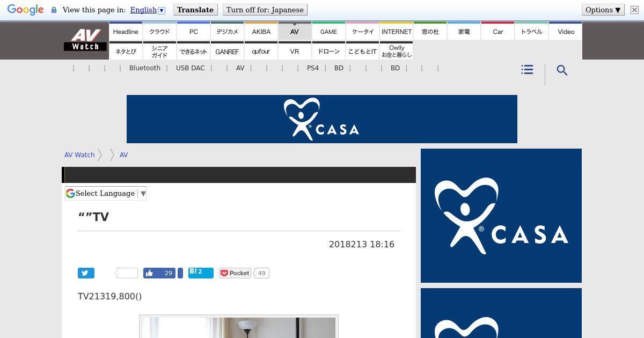644x338 pixels.
Task: Click the AV topic link in subnav
Action: point(240,68)
